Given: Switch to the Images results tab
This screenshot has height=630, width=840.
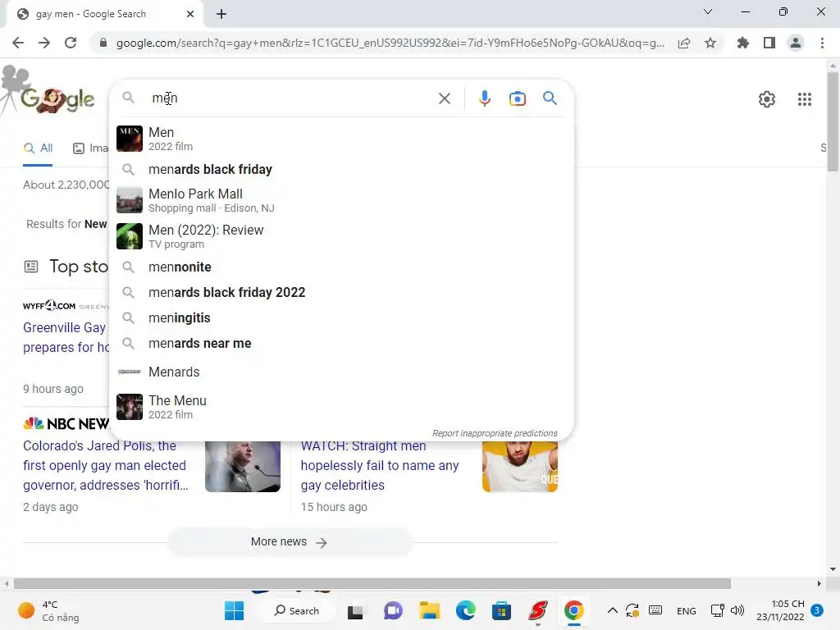Looking at the screenshot, I should click(x=90, y=148).
